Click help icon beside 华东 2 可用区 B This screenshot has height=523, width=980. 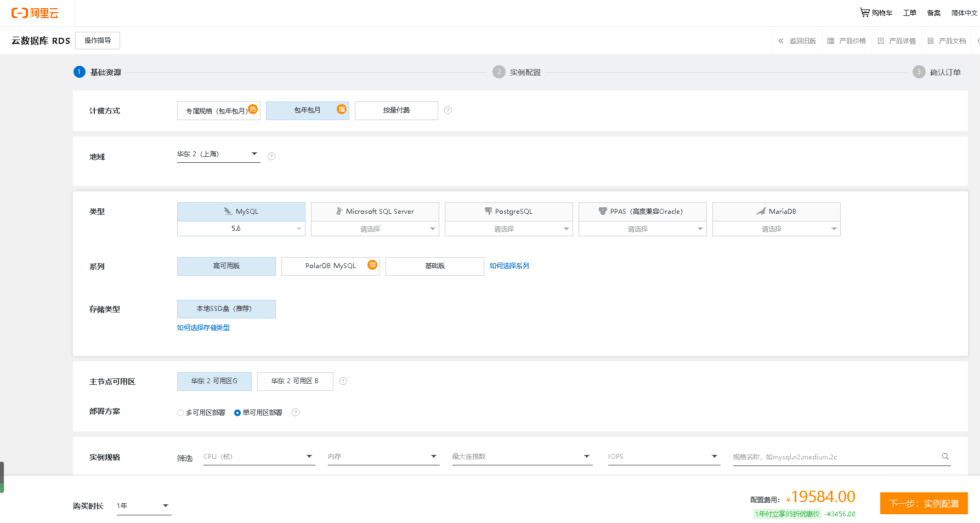343,381
